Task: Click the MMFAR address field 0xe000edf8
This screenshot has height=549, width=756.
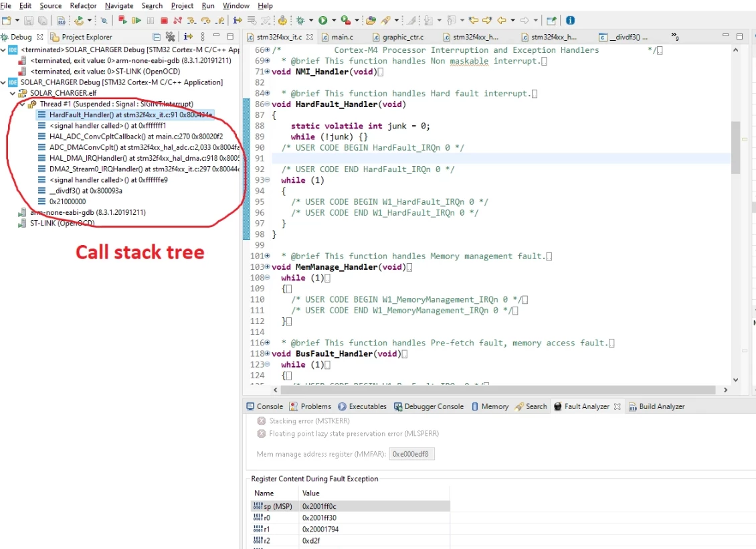Action: point(411,454)
